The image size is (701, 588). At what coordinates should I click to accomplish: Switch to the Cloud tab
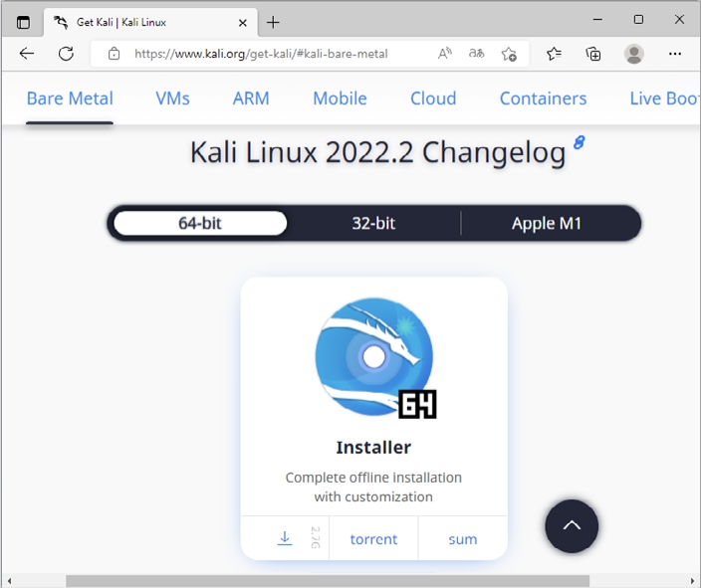pos(433,98)
